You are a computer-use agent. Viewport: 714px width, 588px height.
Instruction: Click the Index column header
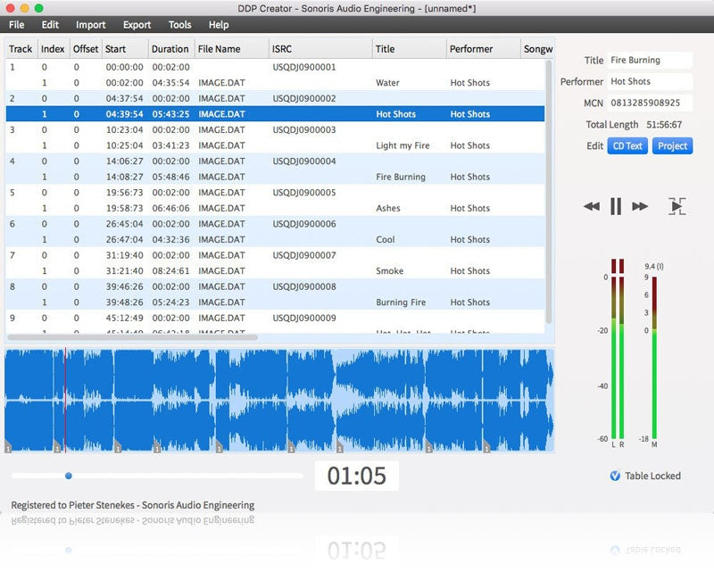(x=53, y=49)
